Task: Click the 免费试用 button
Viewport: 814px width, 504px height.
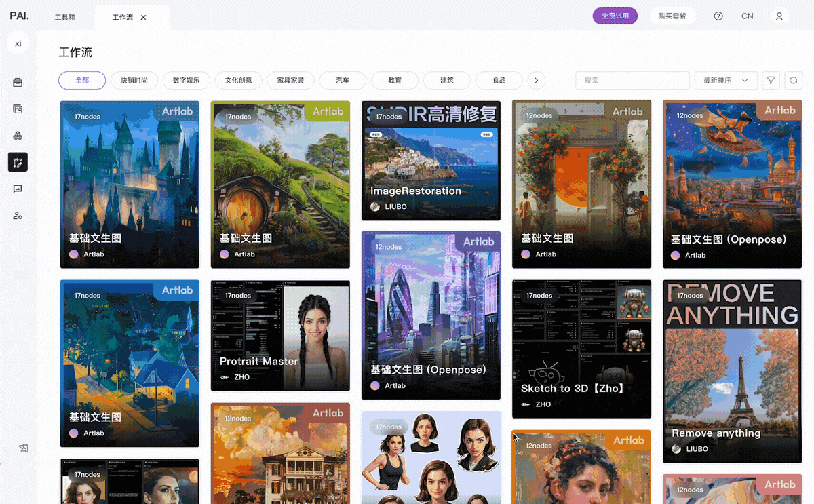Action: [x=615, y=16]
